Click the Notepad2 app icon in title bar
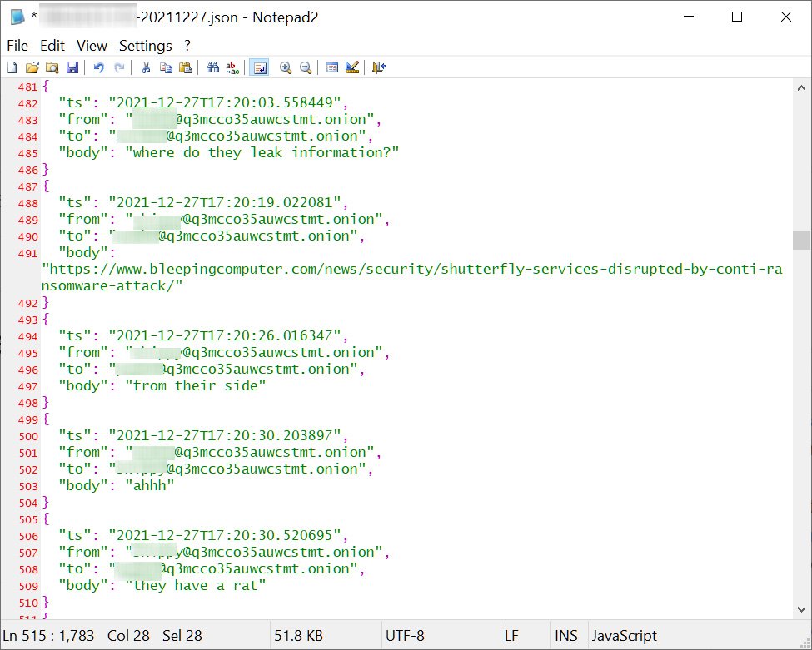 coord(17,17)
